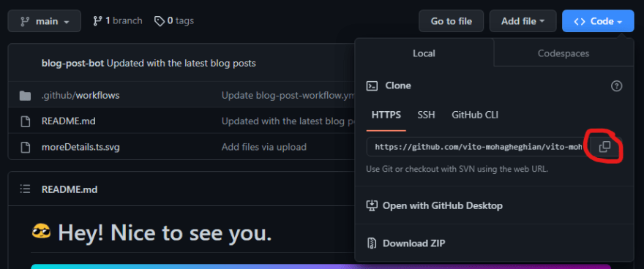Click the 'Hey! Nice to see you.' heading
The width and height of the screenshot is (644, 269).
click(x=165, y=233)
